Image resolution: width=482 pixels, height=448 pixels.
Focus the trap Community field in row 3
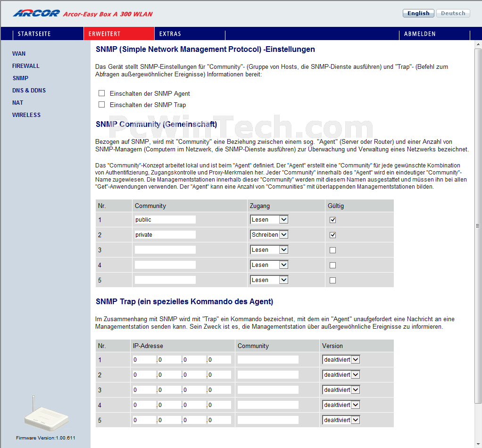[x=268, y=390]
